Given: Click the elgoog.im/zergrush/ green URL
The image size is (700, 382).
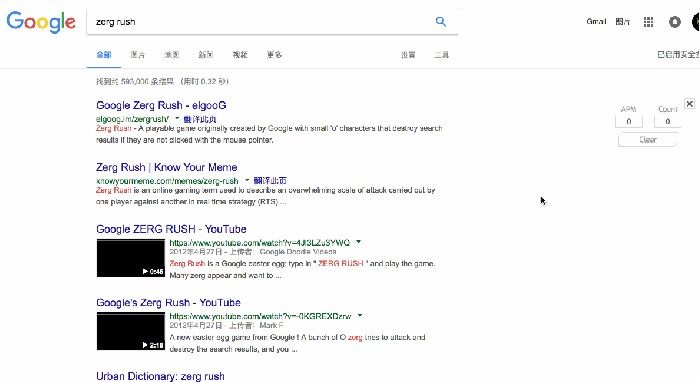Looking at the screenshot, I should click(133, 119).
